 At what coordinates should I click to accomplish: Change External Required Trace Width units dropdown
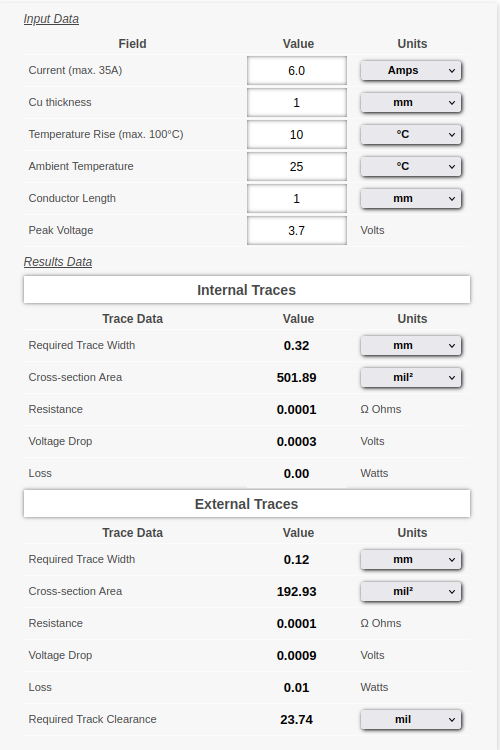[x=411, y=559]
